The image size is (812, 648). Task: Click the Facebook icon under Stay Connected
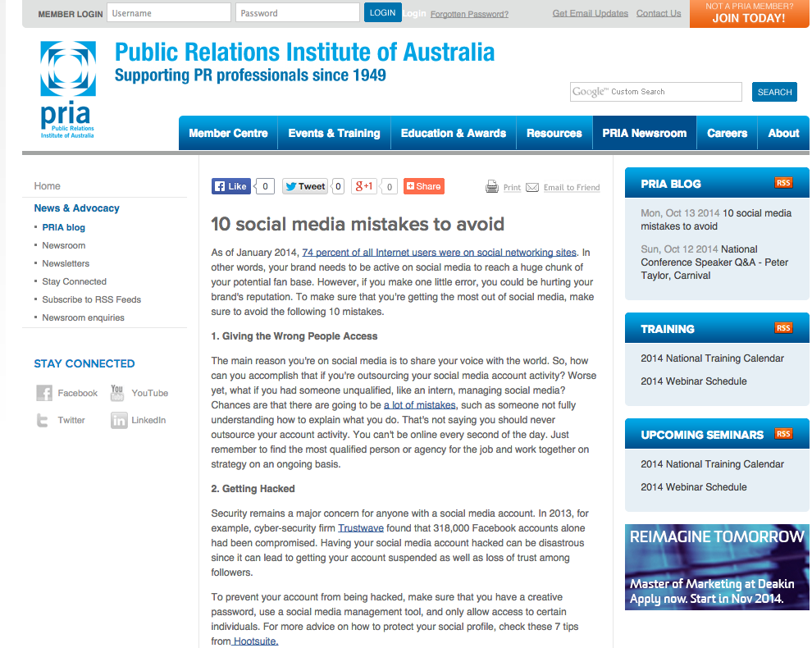(x=44, y=393)
